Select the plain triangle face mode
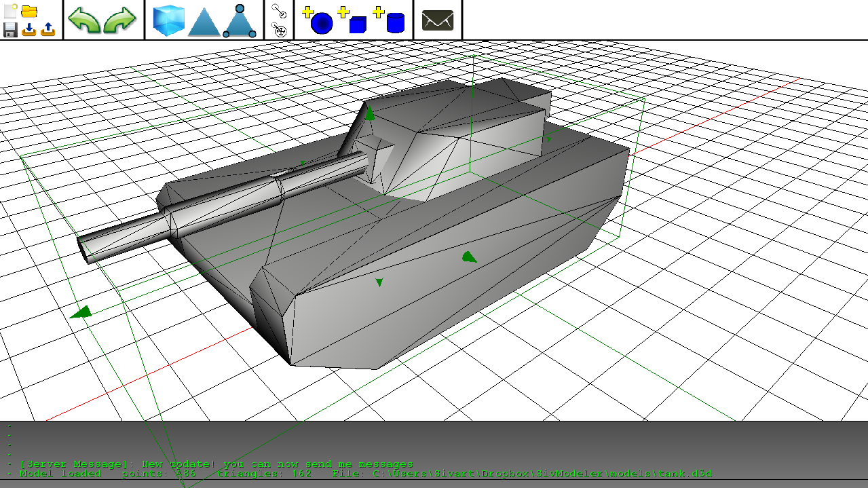 coord(204,22)
